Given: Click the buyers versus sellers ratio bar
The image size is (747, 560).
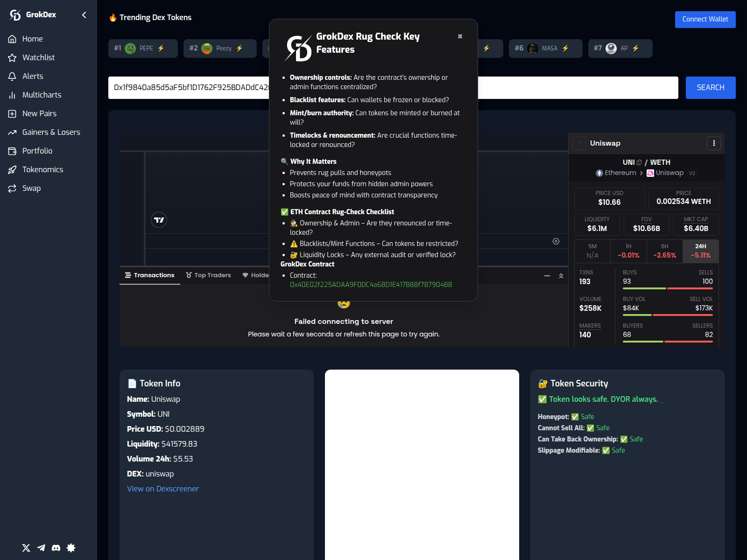Looking at the screenshot, I should point(668,342).
